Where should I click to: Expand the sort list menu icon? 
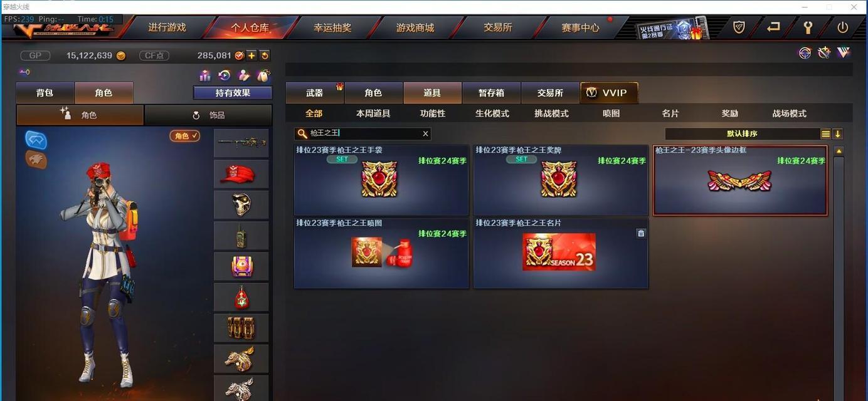[826, 134]
